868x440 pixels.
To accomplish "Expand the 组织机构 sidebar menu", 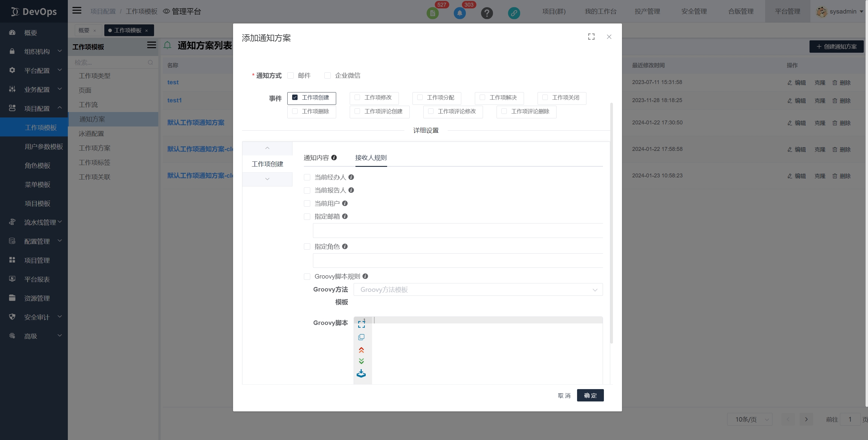I will click(x=37, y=51).
